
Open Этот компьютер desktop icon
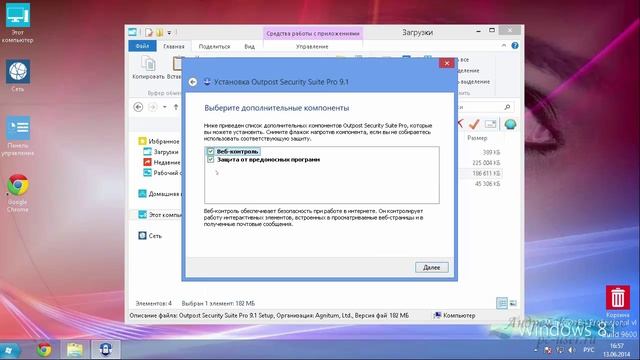point(18,23)
